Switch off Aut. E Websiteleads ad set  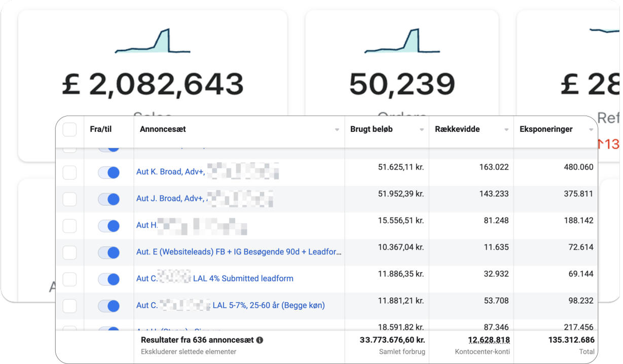tap(108, 252)
